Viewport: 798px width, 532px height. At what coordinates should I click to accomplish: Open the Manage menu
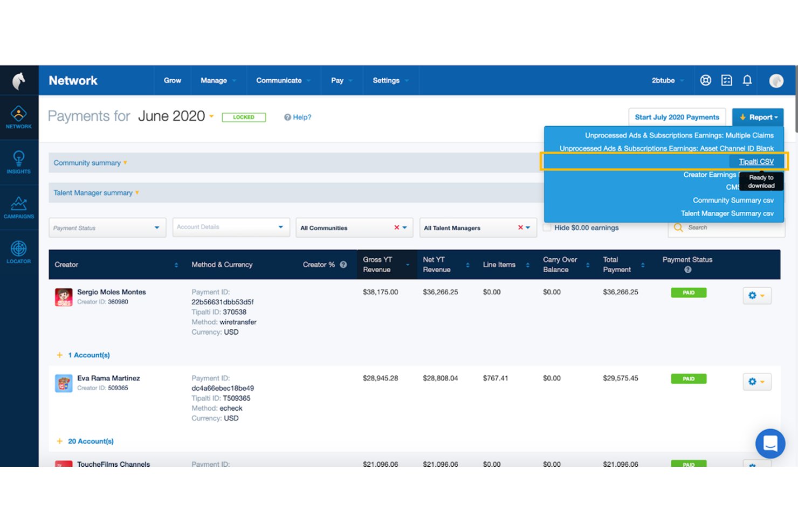218,80
